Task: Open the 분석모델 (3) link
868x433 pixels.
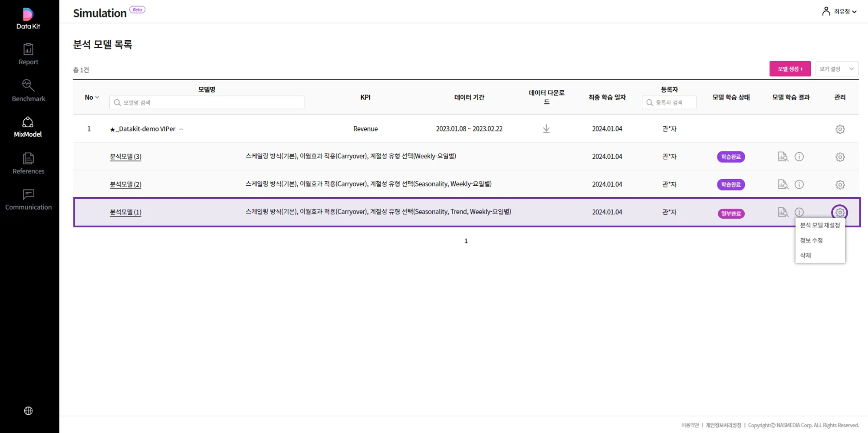Action: click(x=125, y=157)
